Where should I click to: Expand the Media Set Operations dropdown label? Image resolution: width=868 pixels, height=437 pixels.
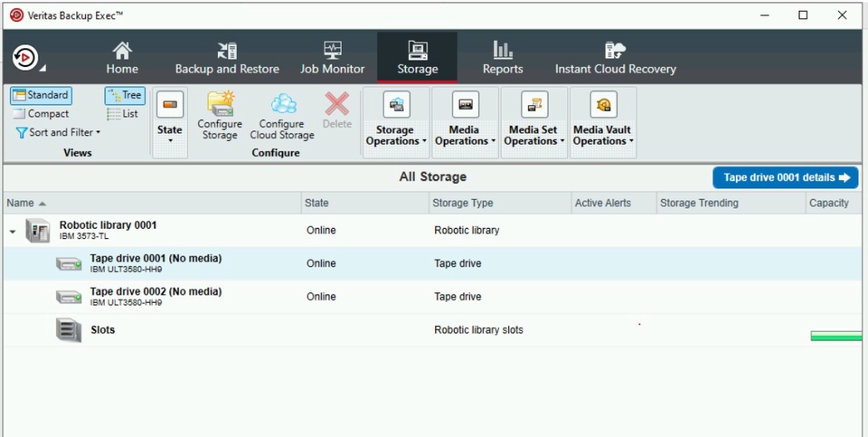(534, 136)
